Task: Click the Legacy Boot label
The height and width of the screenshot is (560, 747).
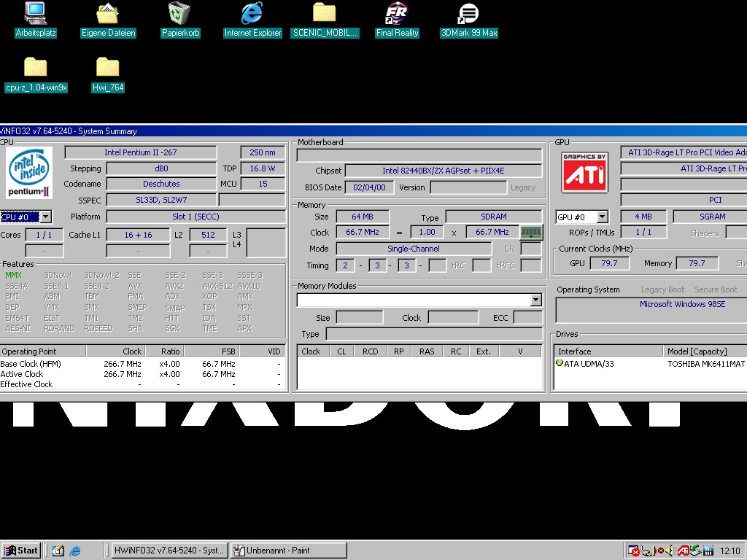Action: pyautogui.click(x=662, y=289)
